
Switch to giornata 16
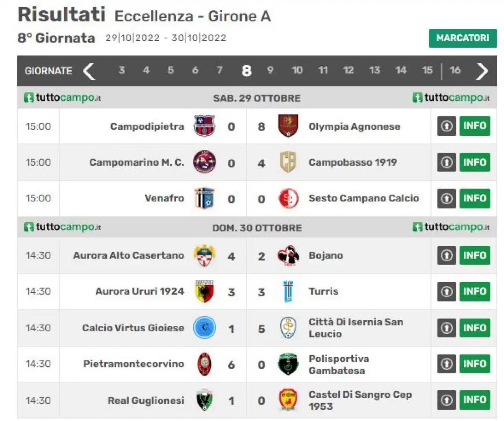click(x=455, y=70)
